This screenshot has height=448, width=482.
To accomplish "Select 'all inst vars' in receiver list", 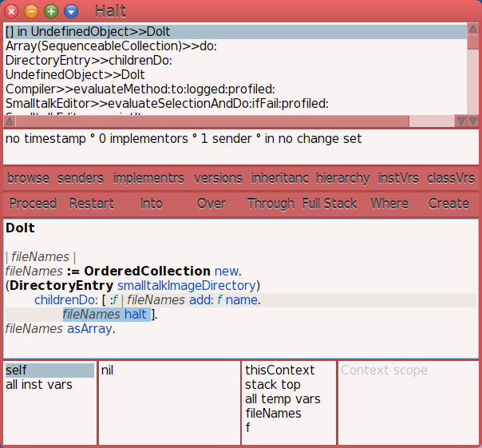I will (39, 385).
